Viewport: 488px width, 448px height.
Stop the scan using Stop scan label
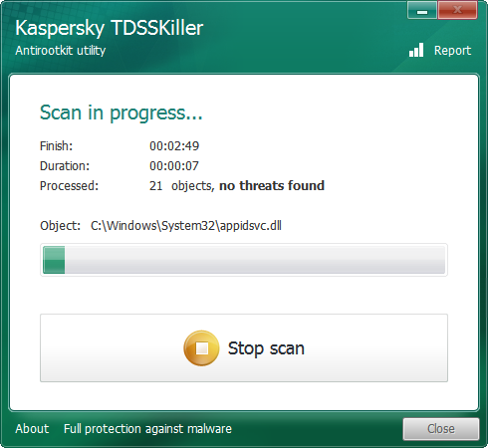tap(266, 348)
